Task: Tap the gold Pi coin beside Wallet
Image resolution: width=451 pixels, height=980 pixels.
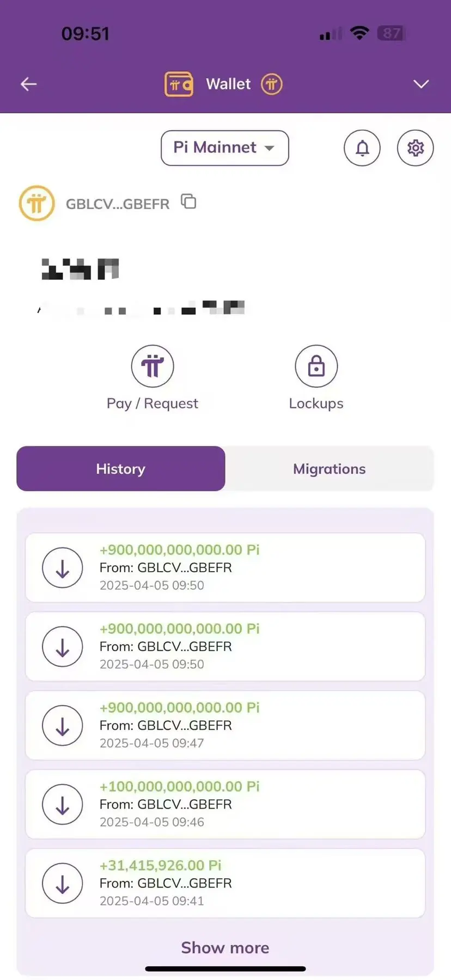Action: [271, 84]
